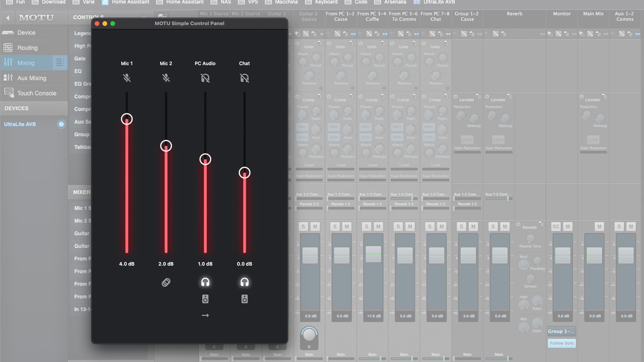Click the Chat speaker output icon
The height and width of the screenshot is (362, 644).
tap(245, 299)
